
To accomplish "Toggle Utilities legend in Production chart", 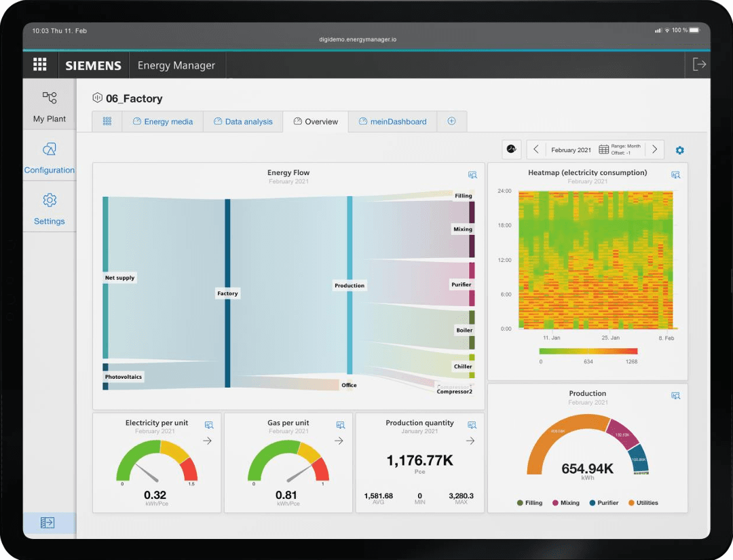I will pos(643,503).
